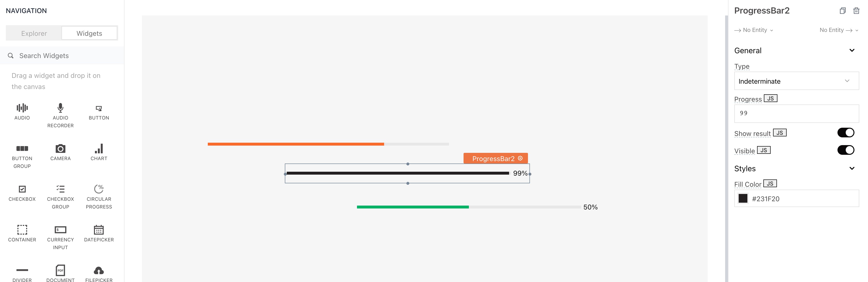Collapse the Styles section
This screenshot has height=282, width=868.
point(852,169)
